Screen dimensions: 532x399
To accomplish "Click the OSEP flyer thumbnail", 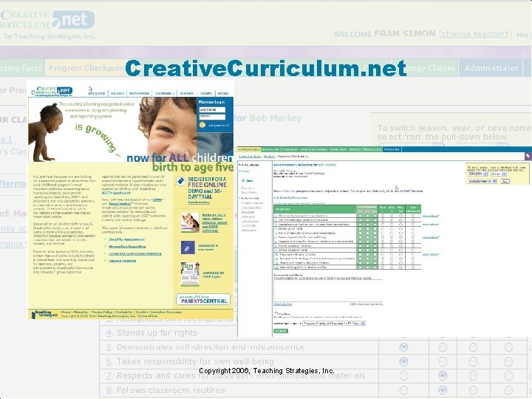I will (190, 273).
